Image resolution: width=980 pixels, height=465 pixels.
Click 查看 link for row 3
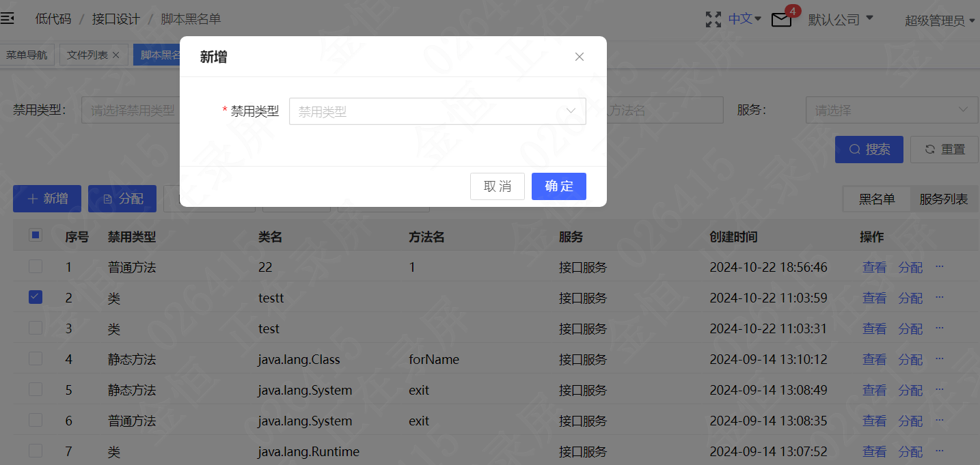tap(874, 328)
